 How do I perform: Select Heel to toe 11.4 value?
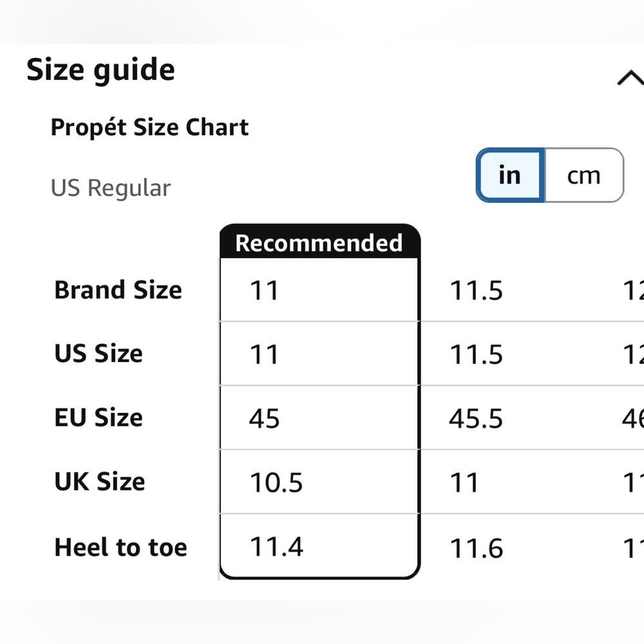(x=276, y=547)
